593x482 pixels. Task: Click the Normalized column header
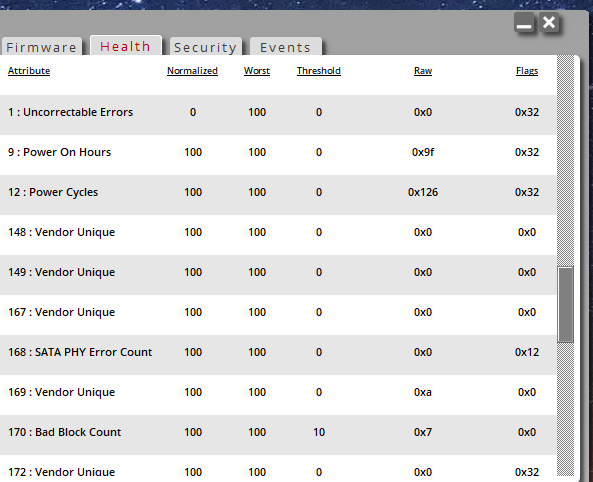point(192,71)
